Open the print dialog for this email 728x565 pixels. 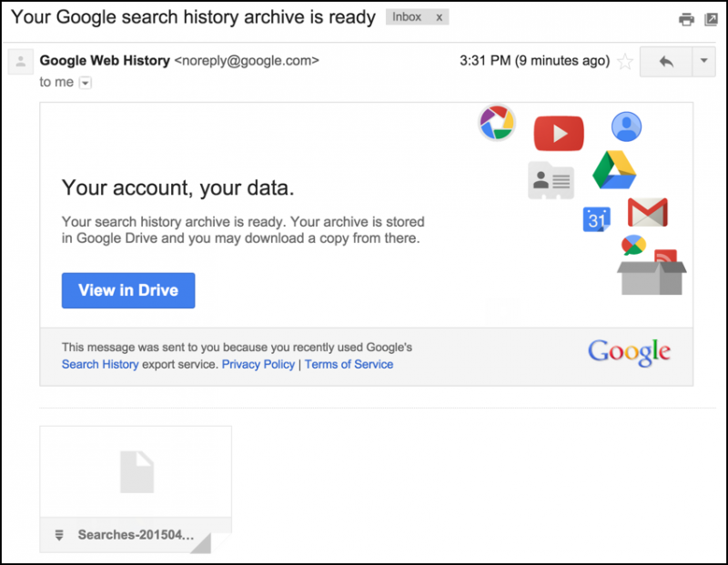click(688, 18)
